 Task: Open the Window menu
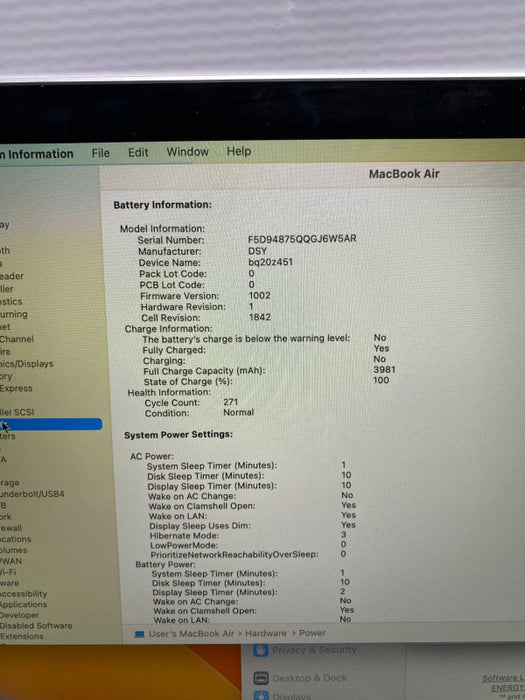coord(188,152)
